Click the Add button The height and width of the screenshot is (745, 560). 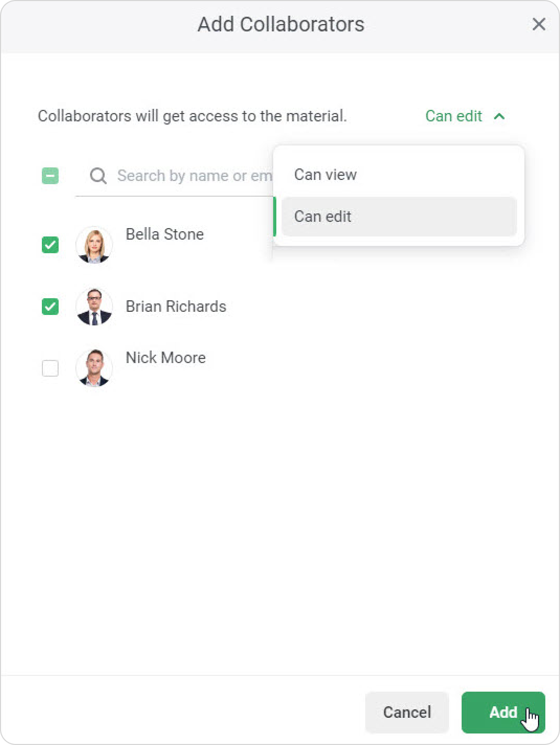(x=503, y=712)
